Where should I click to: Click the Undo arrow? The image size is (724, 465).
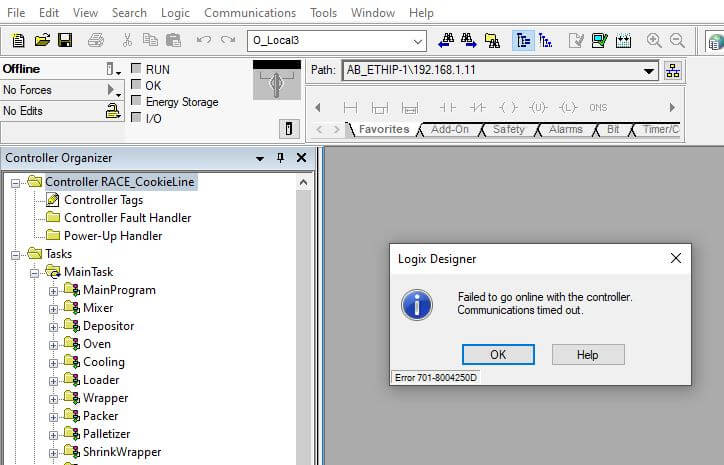point(204,41)
